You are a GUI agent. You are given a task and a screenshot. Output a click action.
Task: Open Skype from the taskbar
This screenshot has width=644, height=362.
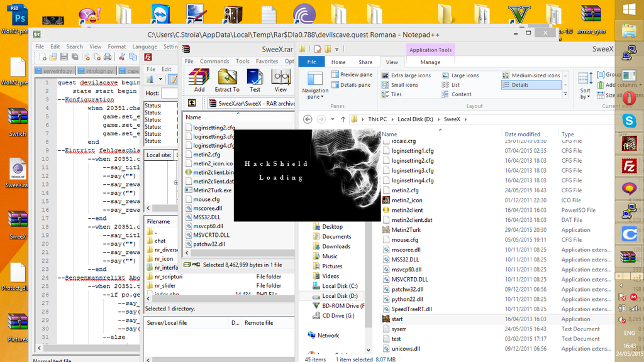[629, 121]
